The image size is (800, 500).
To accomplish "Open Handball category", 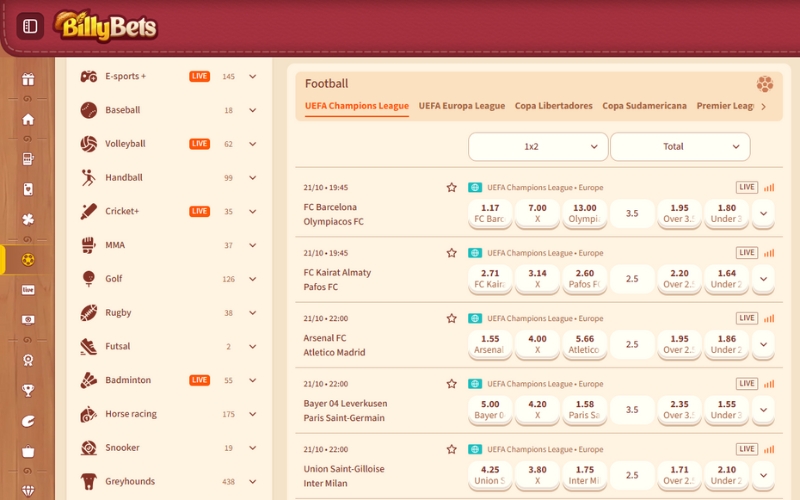I will [x=169, y=178].
